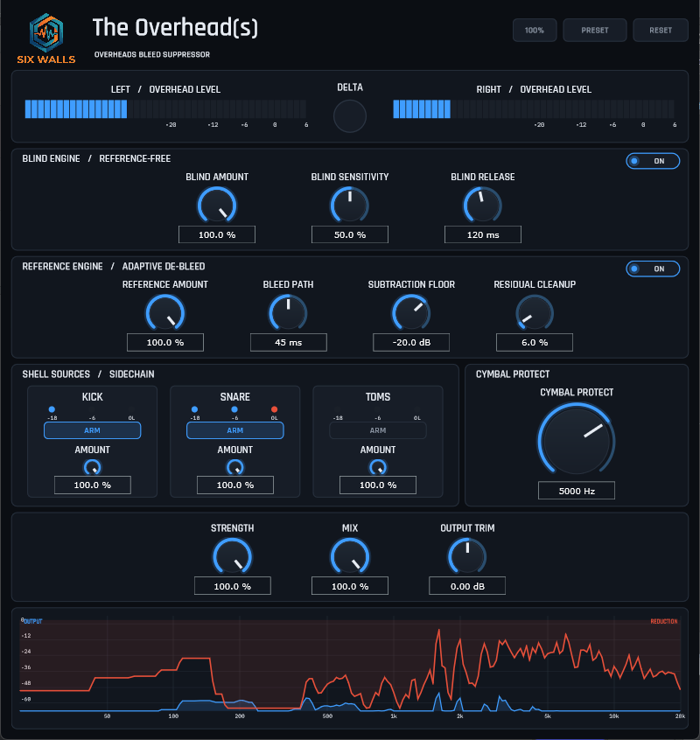The height and width of the screenshot is (740, 700).
Task: Click the OUTPUT legend label in analyzer
Action: 32,621
